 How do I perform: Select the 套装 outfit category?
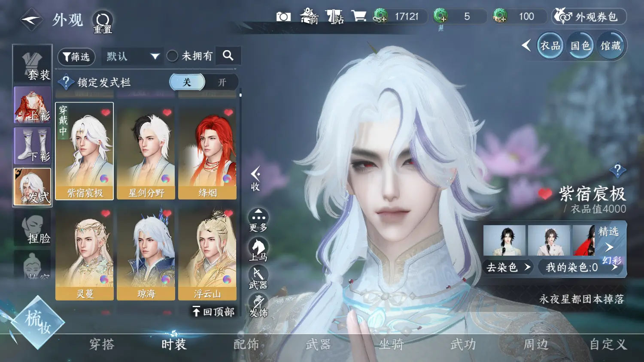click(33, 65)
